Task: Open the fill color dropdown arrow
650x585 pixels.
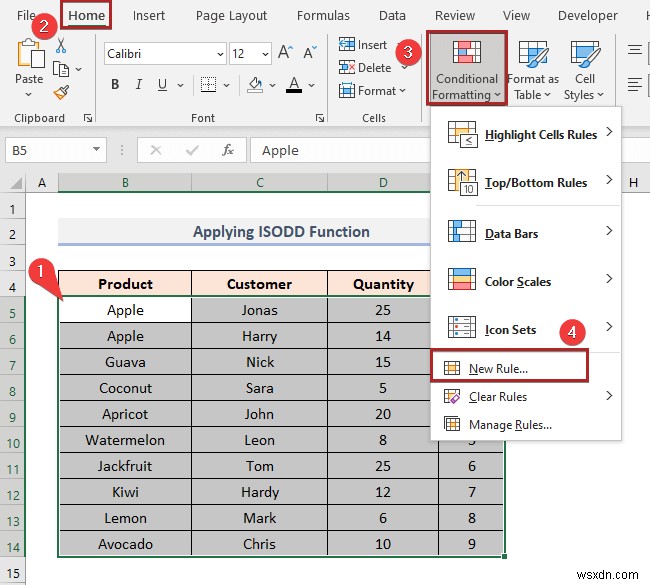Action: [272, 85]
